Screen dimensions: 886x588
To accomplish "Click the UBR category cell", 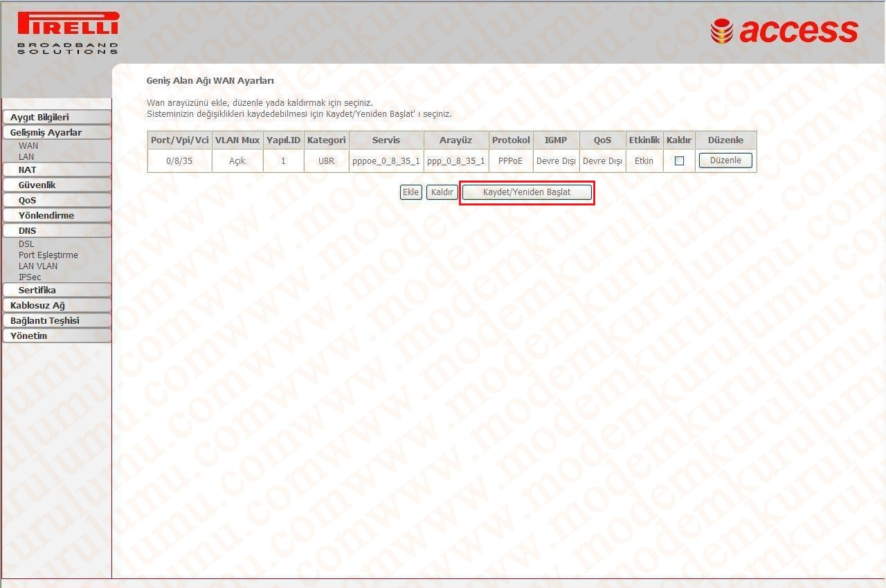I will coord(327,160).
